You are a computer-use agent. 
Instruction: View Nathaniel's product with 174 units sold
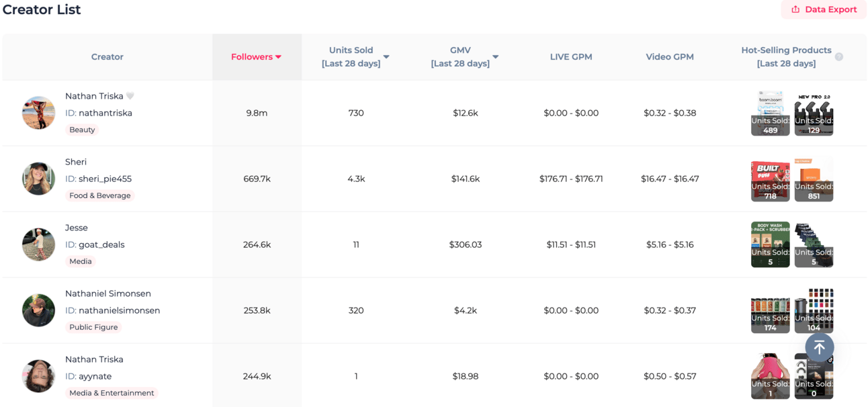click(x=770, y=310)
